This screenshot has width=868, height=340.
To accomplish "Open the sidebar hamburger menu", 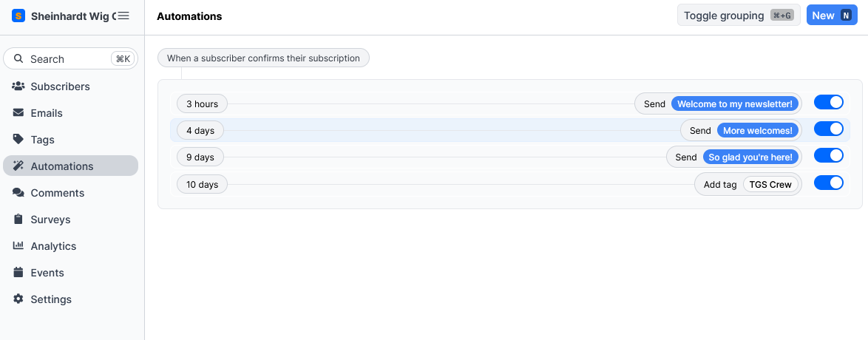I will tap(123, 16).
